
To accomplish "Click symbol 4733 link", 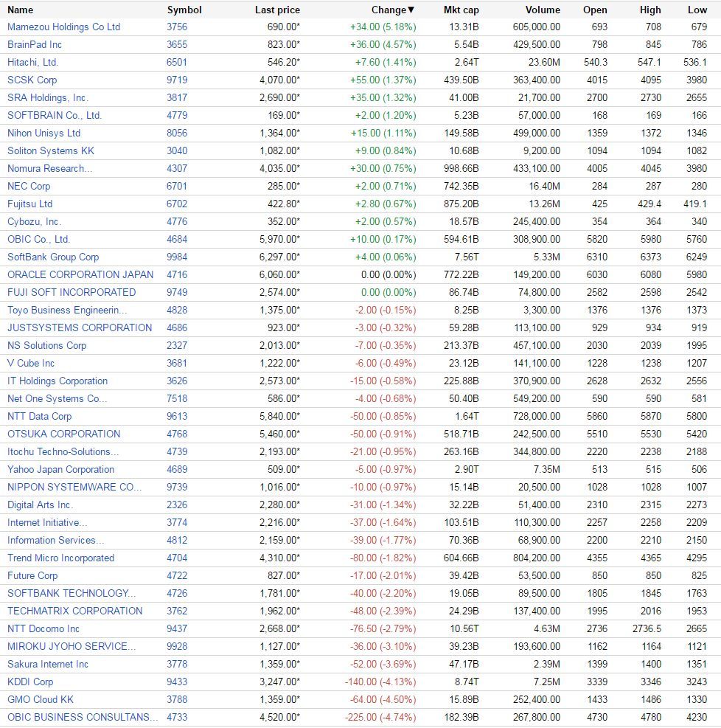I will click(177, 717).
